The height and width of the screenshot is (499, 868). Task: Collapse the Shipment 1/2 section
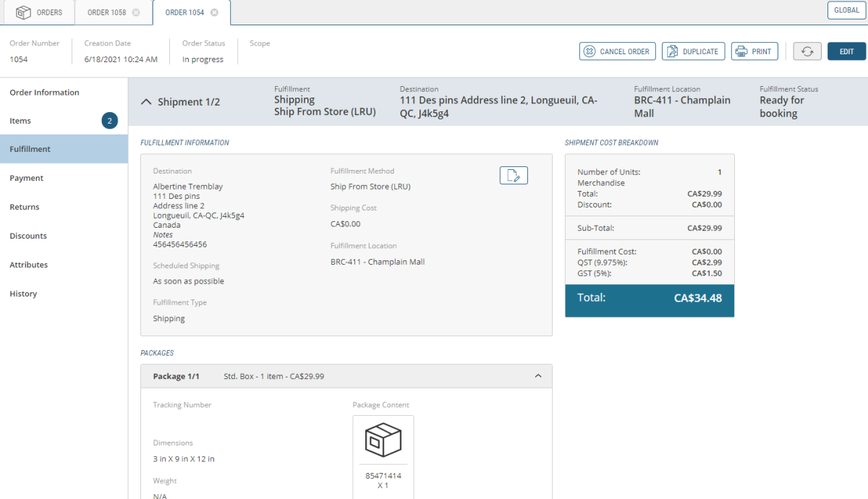(x=146, y=102)
